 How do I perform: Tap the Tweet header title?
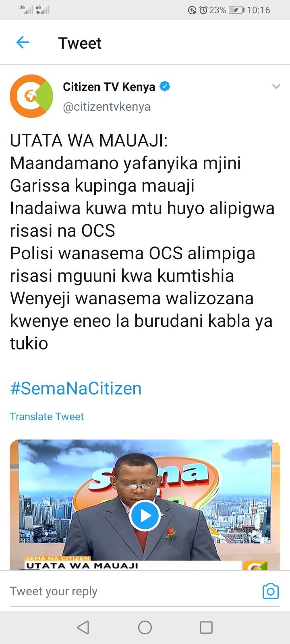[80, 43]
